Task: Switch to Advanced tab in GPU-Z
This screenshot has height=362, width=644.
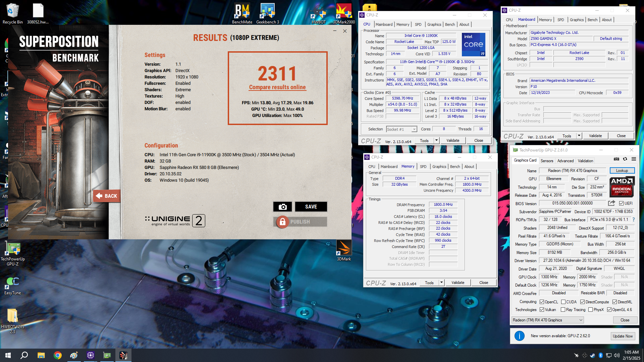Action: [565, 161]
